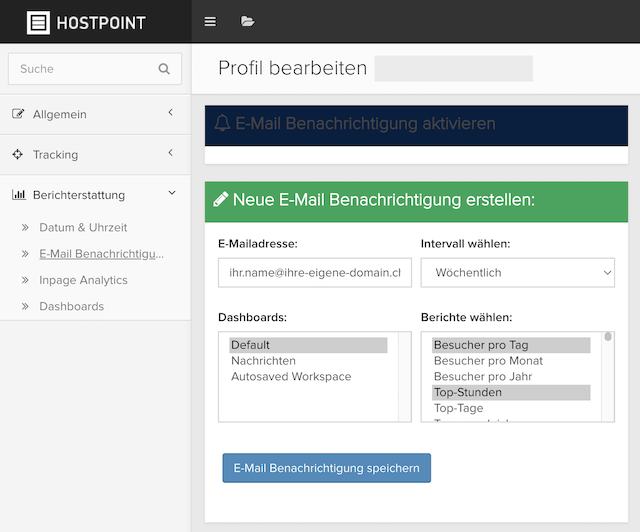The height and width of the screenshot is (532, 640).
Task: Click the Allgemein edit icon
Action: coord(18,114)
